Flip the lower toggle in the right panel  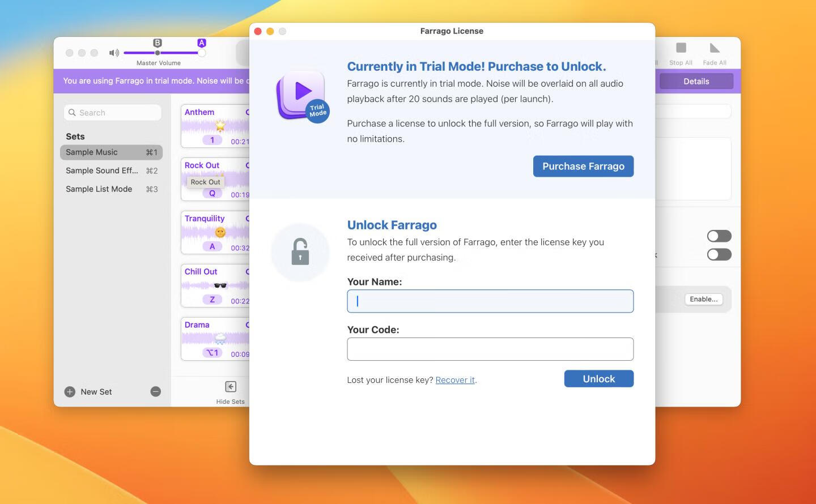(719, 254)
